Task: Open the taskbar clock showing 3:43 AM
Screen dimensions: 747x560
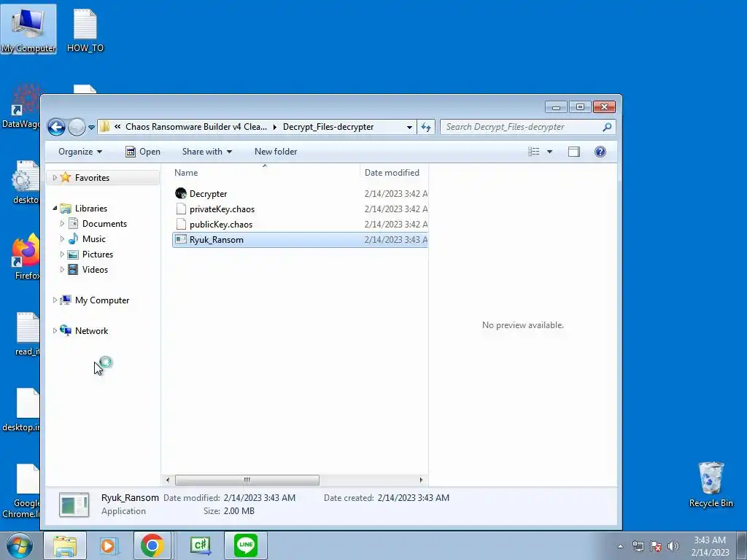Action: pyautogui.click(x=710, y=546)
